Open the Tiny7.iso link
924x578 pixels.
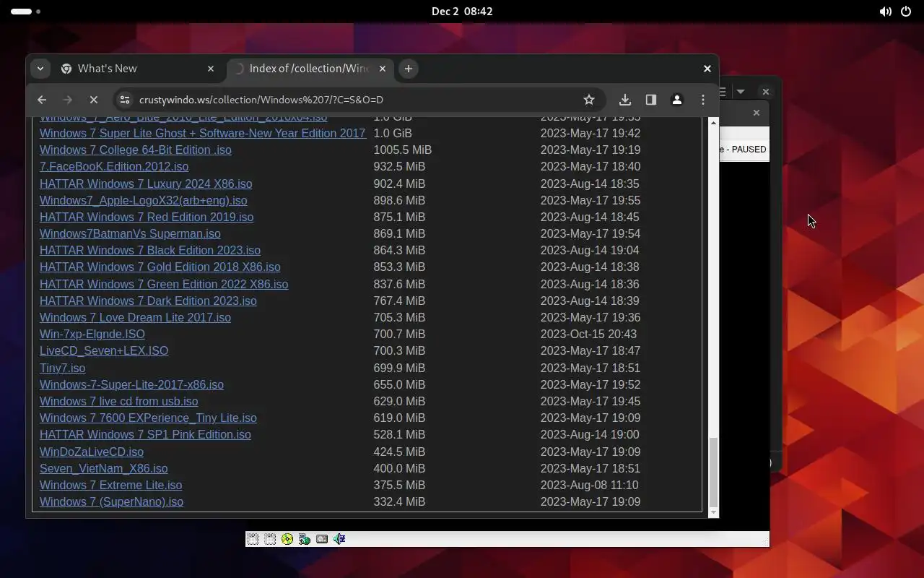pos(62,368)
